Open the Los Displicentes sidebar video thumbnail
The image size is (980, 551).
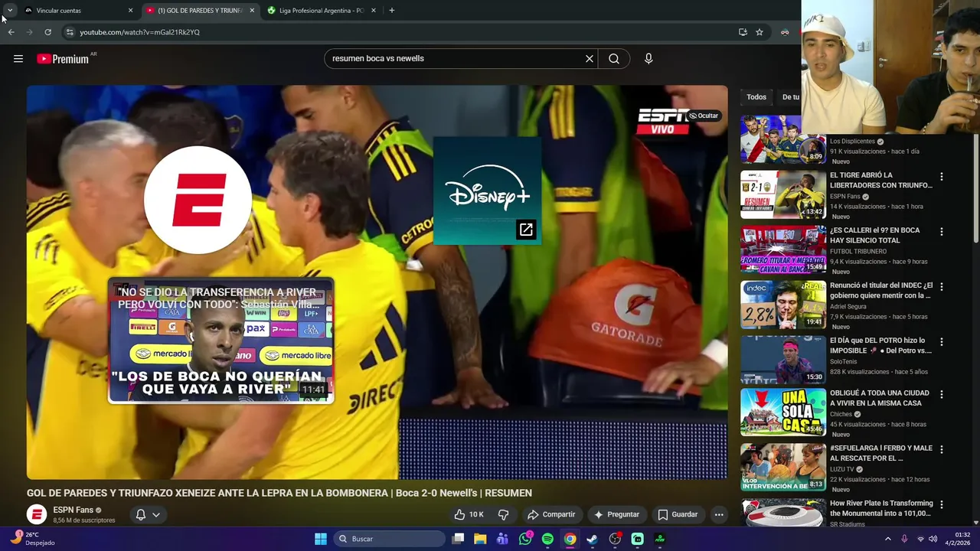tap(782, 139)
